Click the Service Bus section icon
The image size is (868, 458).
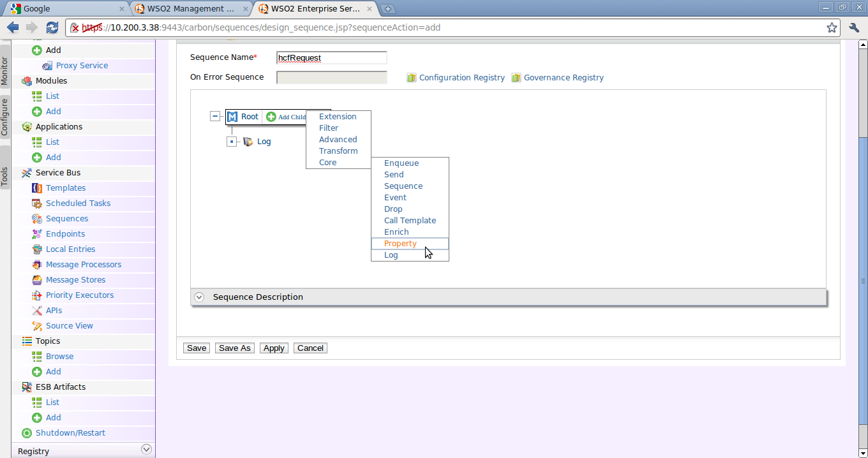click(27, 173)
